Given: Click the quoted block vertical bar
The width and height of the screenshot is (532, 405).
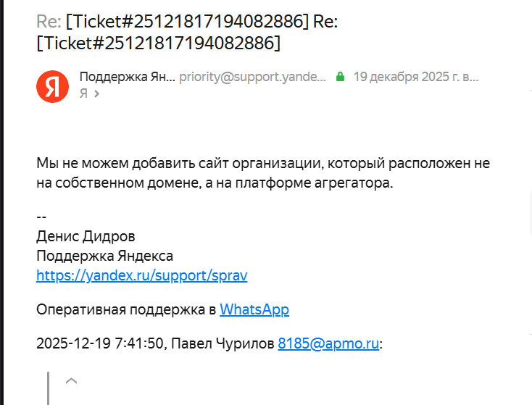Looking at the screenshot, I should 49,388.
